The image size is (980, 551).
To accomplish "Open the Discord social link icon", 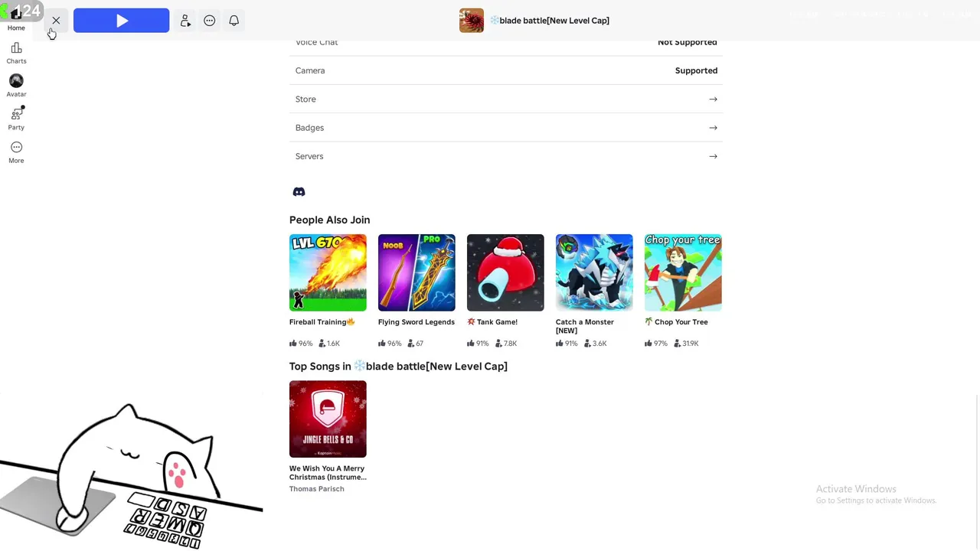I will pos(299,192).
